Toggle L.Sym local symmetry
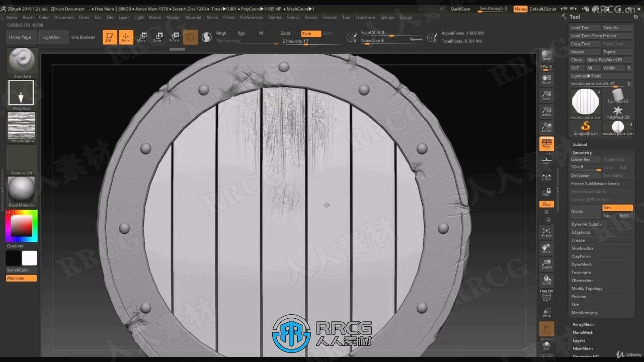Viewport: 644px width, 362px height. click(x=546, y=176)
